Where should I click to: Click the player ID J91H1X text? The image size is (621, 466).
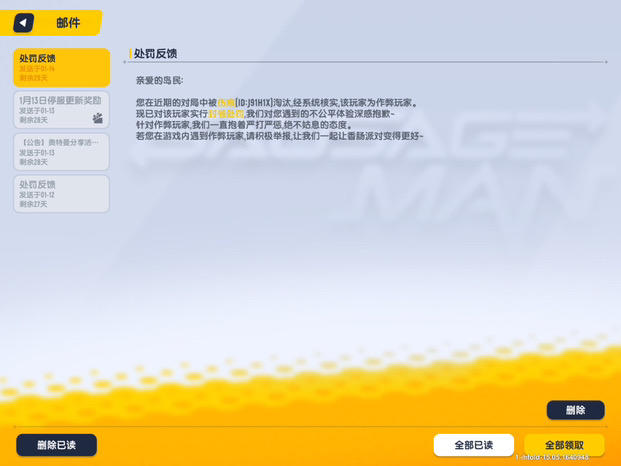coord(254,103)
